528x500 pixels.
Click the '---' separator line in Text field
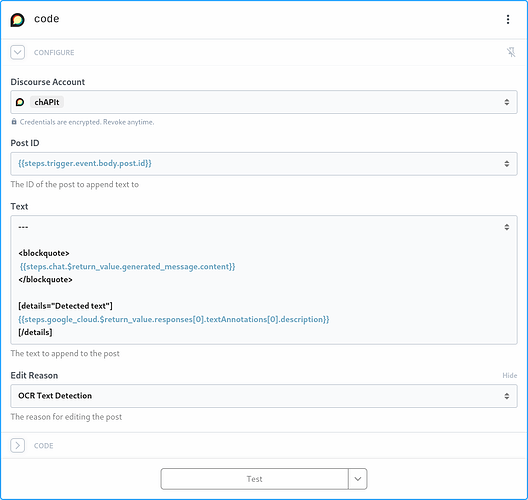[x=23, y=227]
